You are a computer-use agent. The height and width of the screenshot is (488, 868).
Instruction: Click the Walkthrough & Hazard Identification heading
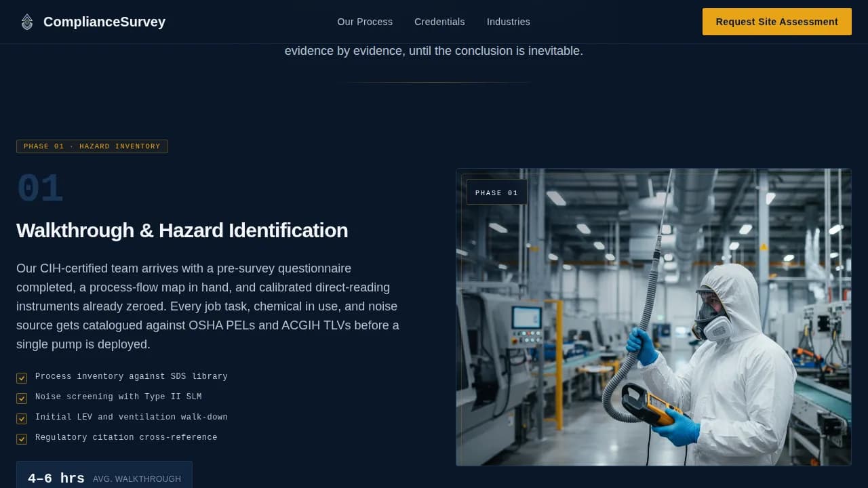[x=182, y=230]
